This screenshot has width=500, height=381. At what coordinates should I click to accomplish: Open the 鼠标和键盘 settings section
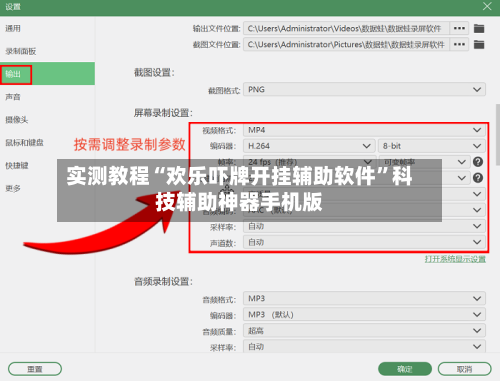point(24,143)
